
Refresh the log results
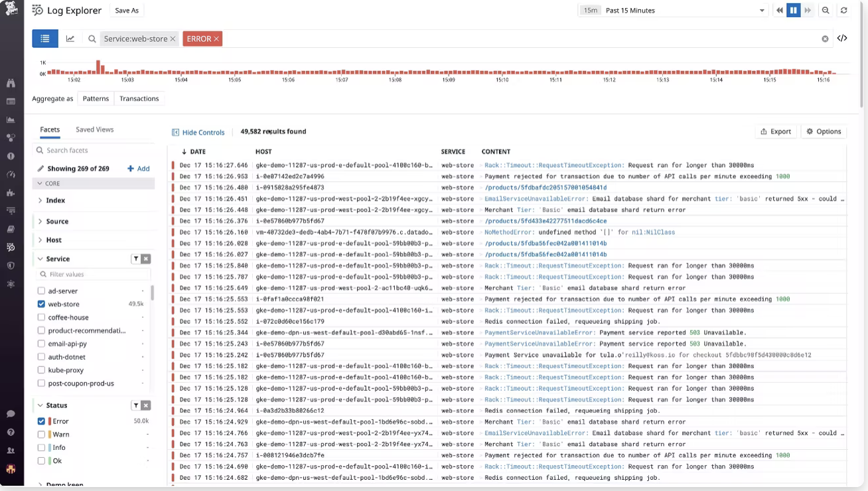point(844,11)
